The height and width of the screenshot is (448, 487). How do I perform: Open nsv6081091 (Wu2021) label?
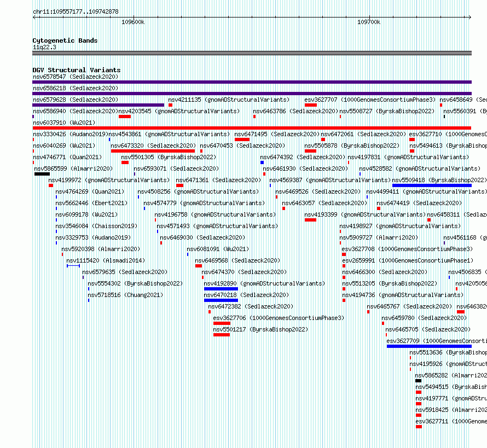218,249
